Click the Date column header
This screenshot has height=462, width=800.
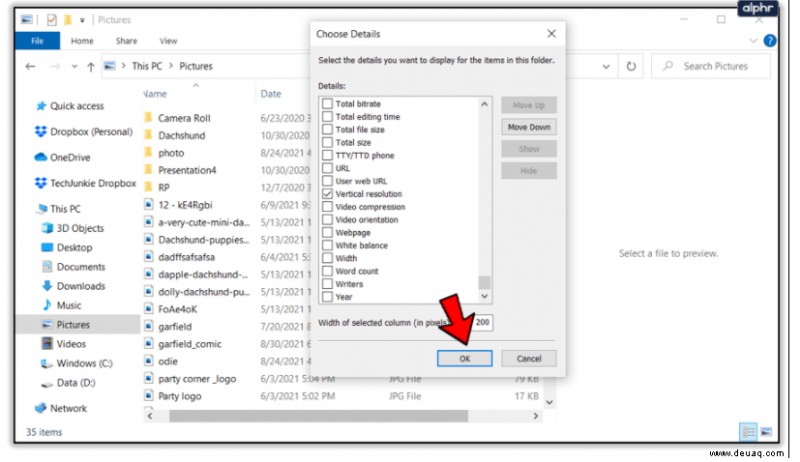click(271, 94)
